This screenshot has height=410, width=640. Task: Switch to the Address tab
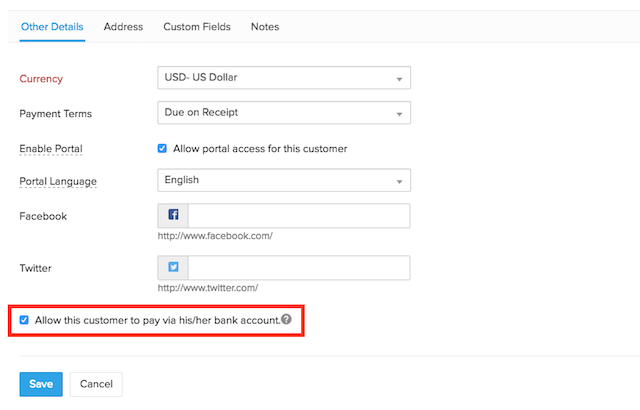[123, 26]
